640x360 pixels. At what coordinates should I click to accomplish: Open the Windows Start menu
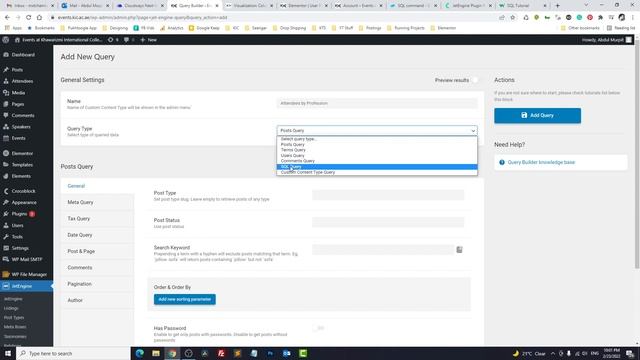point(8,353)
